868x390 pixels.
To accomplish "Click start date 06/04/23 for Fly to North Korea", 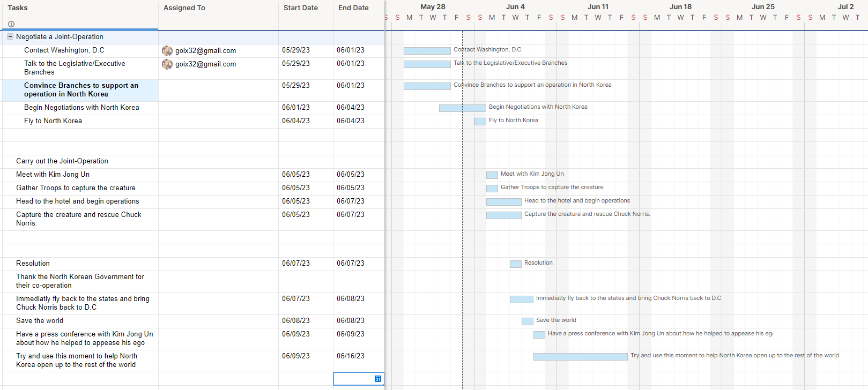I will point(296,121).
